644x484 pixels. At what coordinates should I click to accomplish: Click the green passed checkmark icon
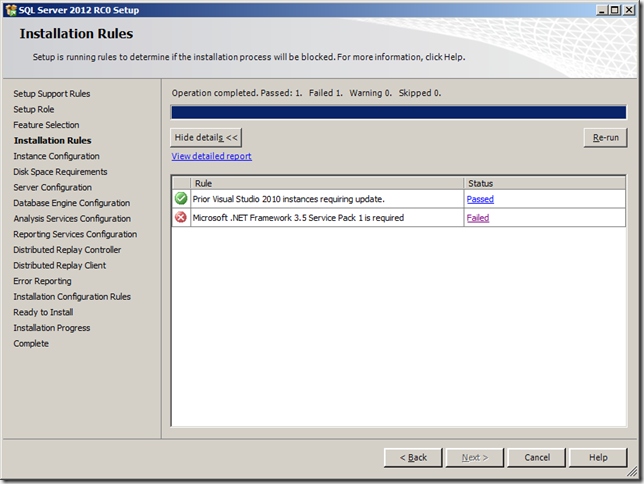[x=181, y=199]
